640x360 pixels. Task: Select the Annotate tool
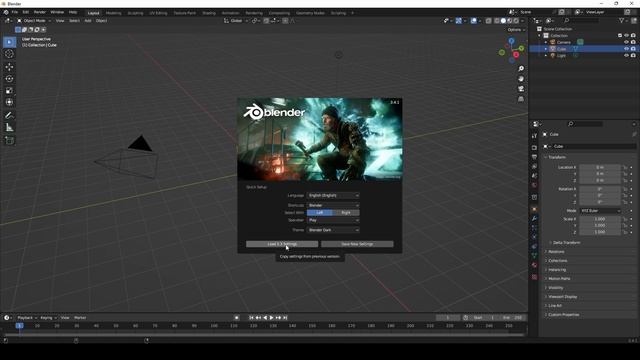9,116
